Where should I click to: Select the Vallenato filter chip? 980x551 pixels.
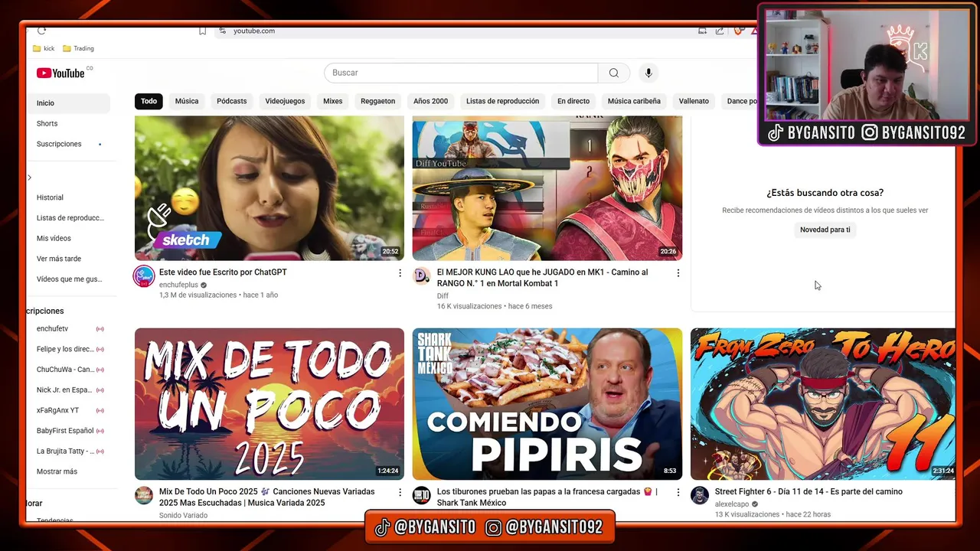pyautogui.click(x=694, y=101)
